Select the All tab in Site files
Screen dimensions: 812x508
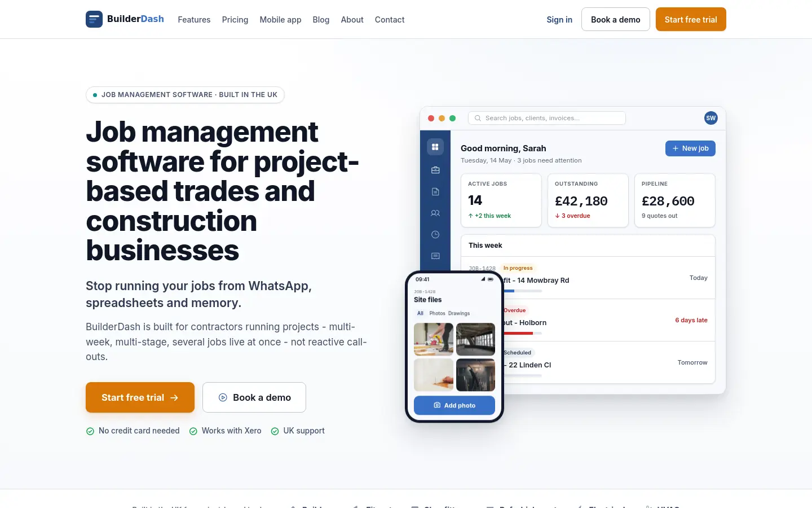(x=420, y=313)
